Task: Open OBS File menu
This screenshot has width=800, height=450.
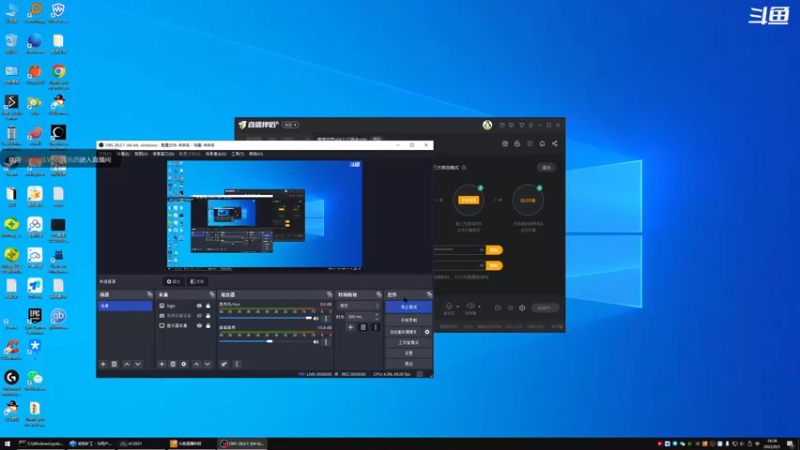Action: (x=105, y=154)
